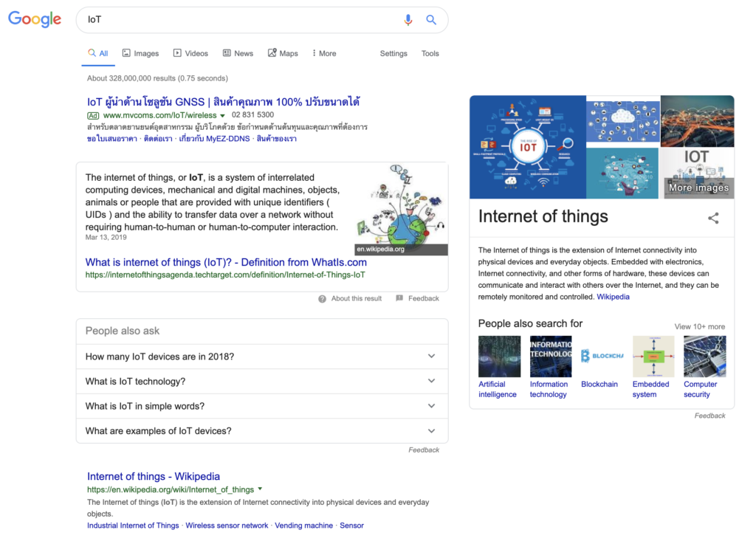Open the cloud network diagram image

click(x=623, y=121)
